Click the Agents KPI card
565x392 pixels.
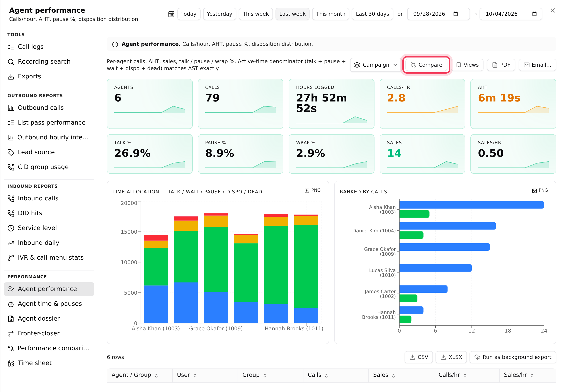pyautogui.click(x=150, y=104)
